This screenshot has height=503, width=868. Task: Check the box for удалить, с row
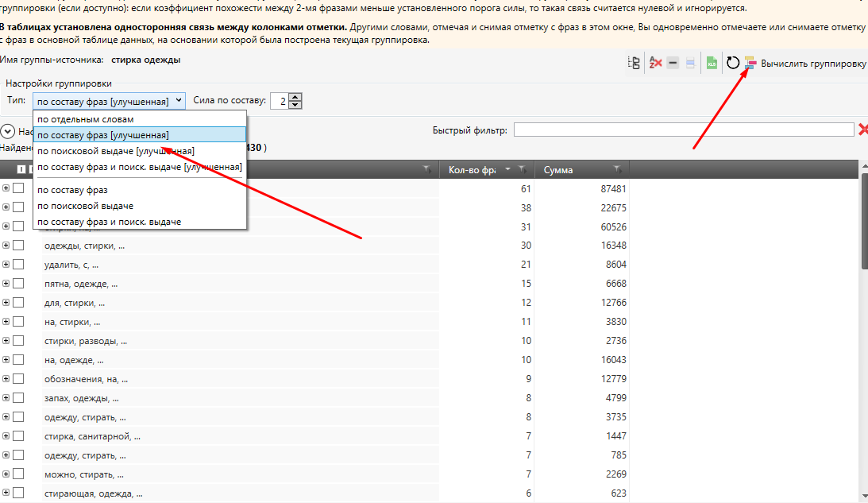[18, 265]
